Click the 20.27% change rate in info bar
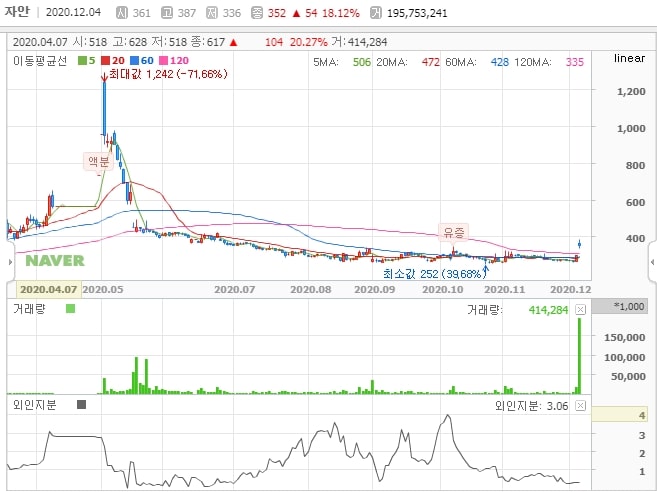Image resolution: width=657 pixels, height=492 pixels. [309, 42]
